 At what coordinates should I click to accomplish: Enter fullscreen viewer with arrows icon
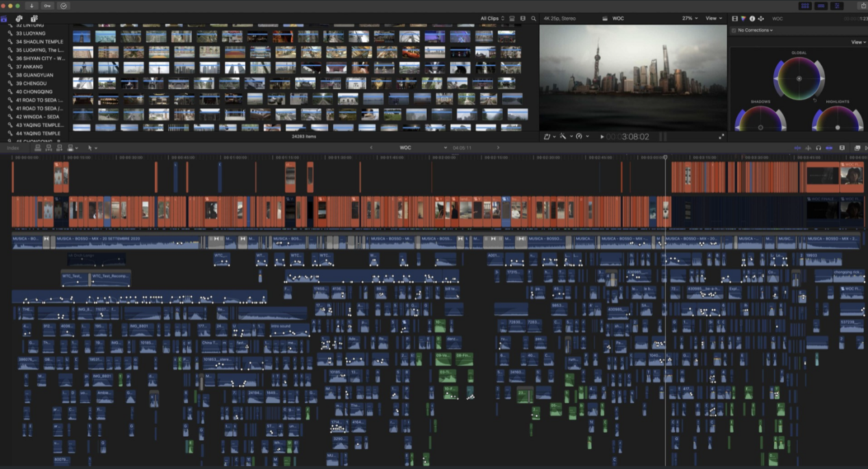click(721, 136)
